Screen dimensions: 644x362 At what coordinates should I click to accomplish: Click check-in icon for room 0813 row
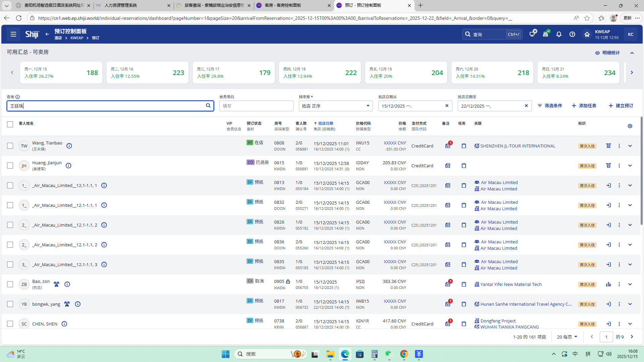click(608, 185)
